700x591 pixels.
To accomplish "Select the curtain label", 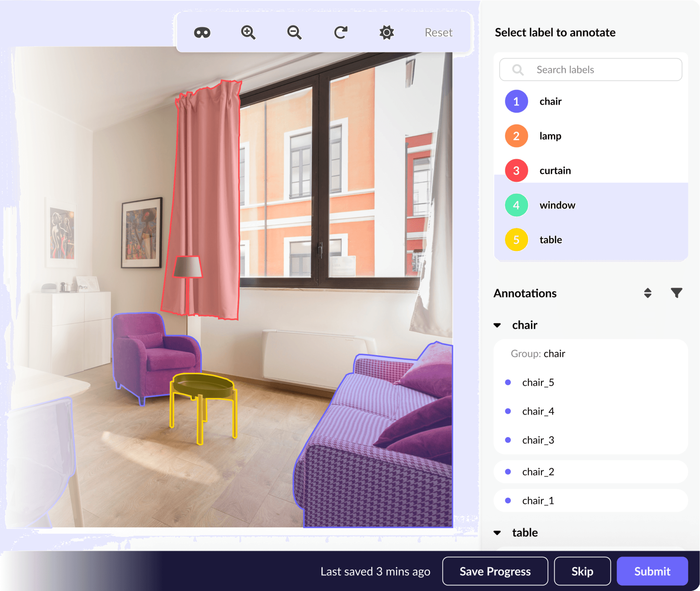I will coord(555,170).
